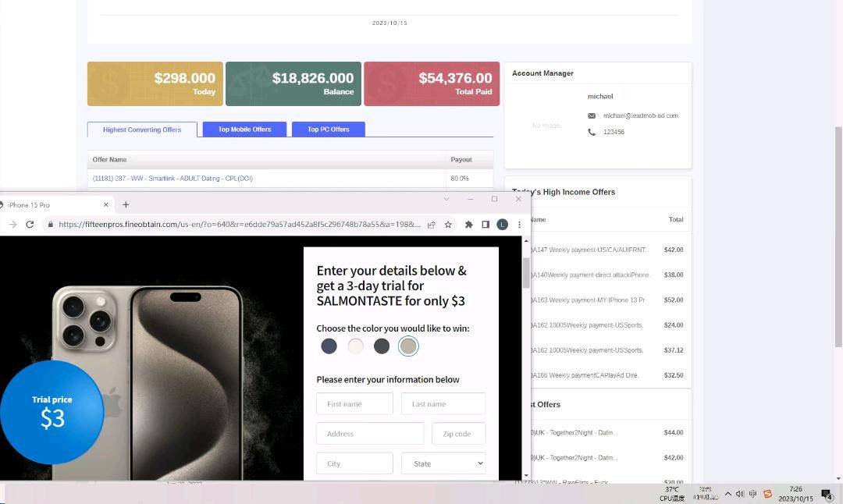Click the account manager name michael
The image size is (843, 504).
pos(600,97)
